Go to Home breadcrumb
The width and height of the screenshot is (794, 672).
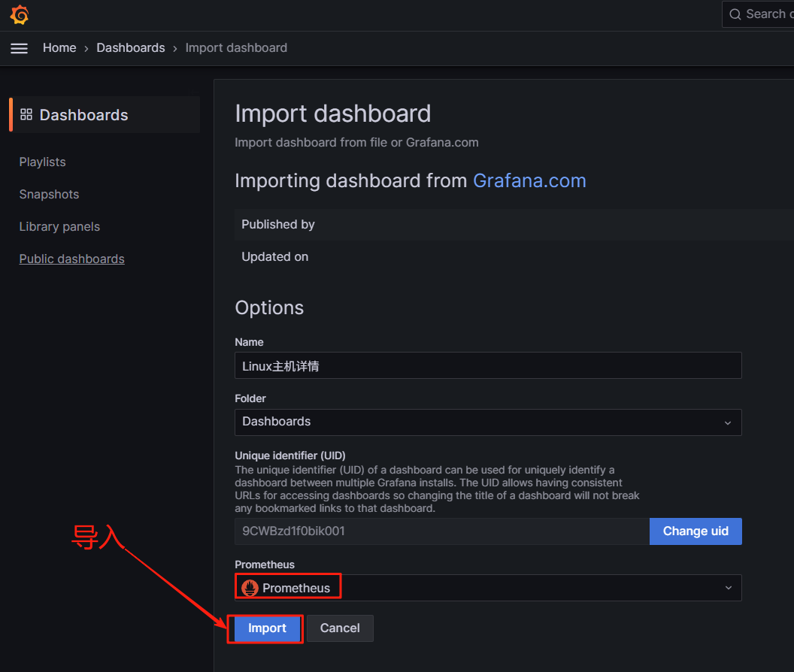click(x=59, y=47)
